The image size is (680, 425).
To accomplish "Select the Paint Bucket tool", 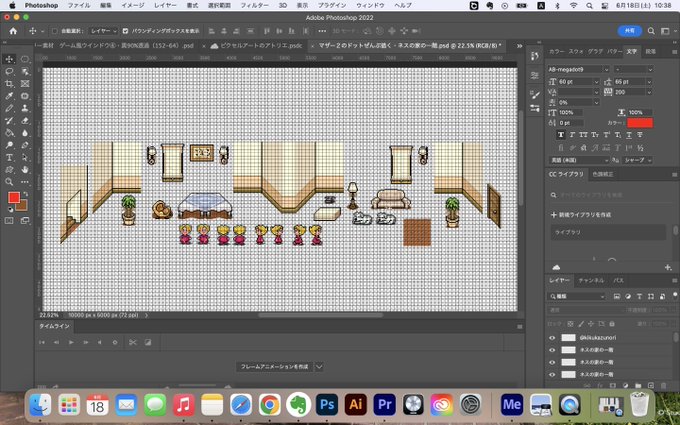I will 9,133.
